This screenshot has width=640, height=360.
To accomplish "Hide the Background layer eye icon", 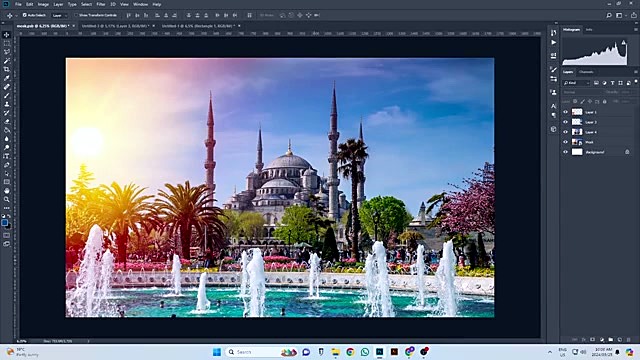I will coord(566,152).
